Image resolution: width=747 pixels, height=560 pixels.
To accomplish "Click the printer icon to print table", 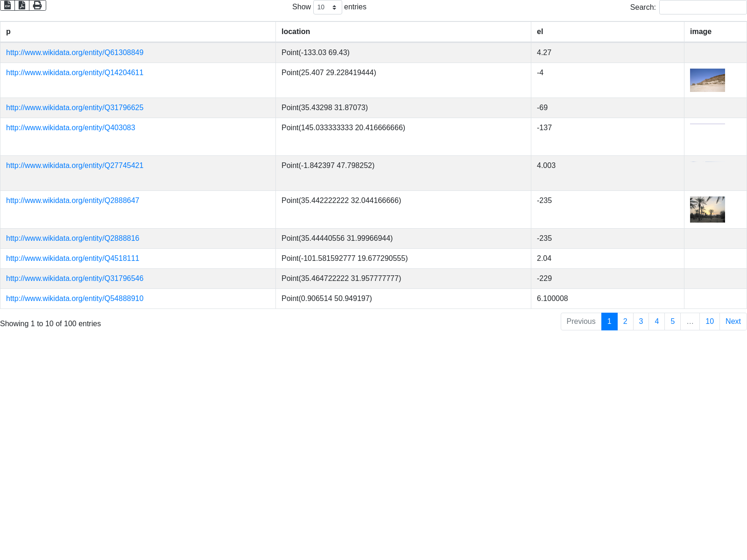I will (37, 6).
